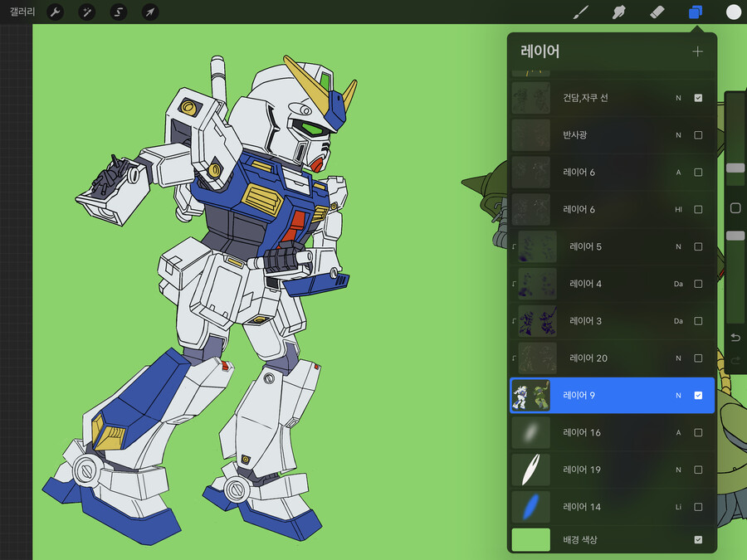The width and height of the screenshot is (747, 560).
Task: Open the active color picker circle
Action: pyautogui.click(x=733, y=12)
